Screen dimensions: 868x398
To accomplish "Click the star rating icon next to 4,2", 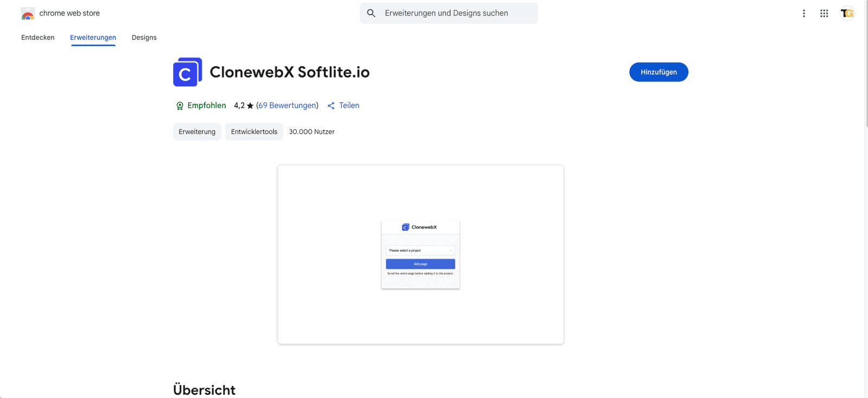I will point(251,105).
